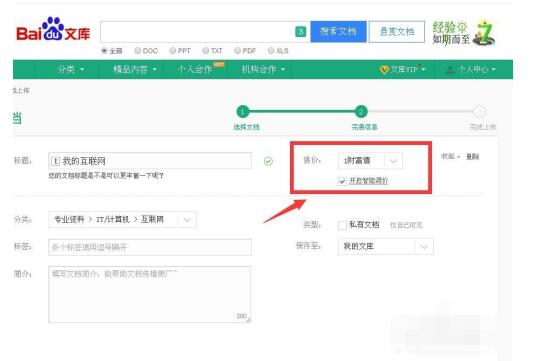Open the 个人合作 navigation item
The height and width of the screenshot is (361, 540).
point(195,70)
